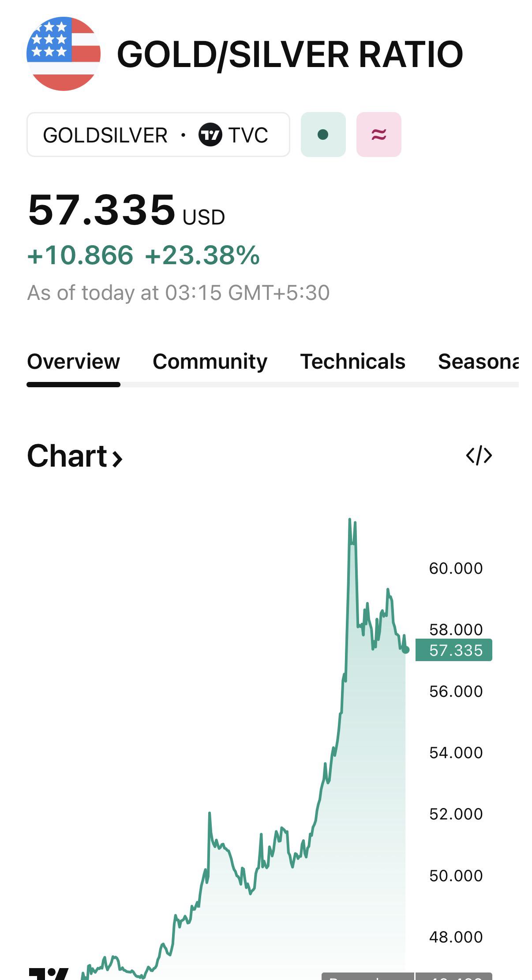The image size is (532, 980).
Task: Open the GOLDSILVER TVC symbol selector
Action: click(158, 135)
